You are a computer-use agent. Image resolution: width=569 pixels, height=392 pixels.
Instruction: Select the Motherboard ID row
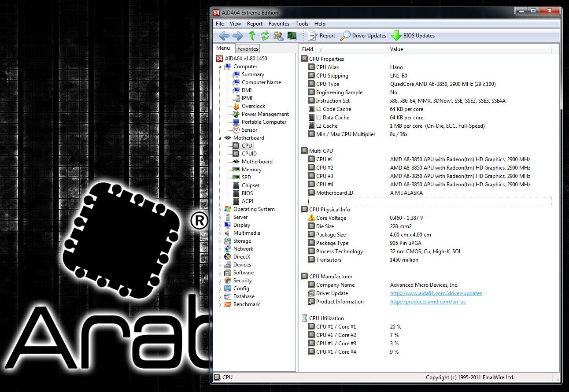429,193
